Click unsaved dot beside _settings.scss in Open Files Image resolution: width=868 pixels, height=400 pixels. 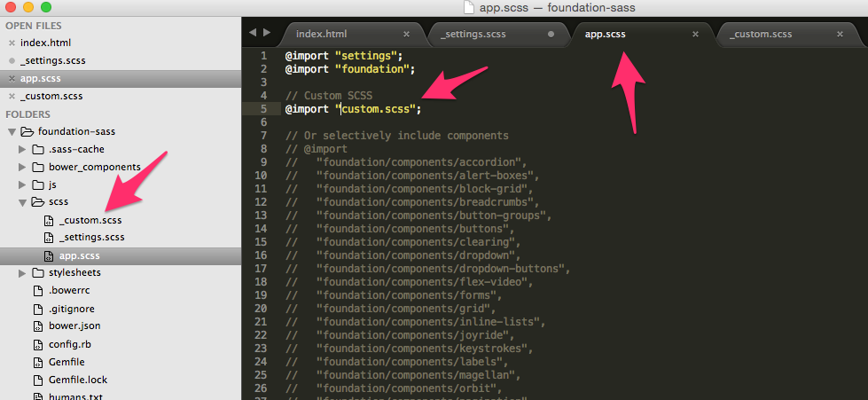pos(12,61)
